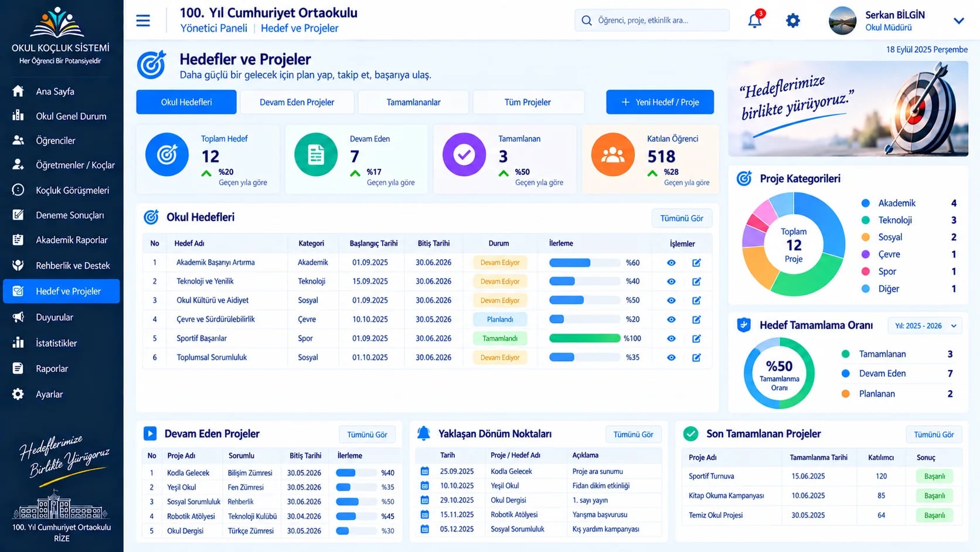This screenshot has width=980, height=552.
Task: View the Okul Kültürü ve Aidiyet eye icon
Action: [x=671, y=300]
